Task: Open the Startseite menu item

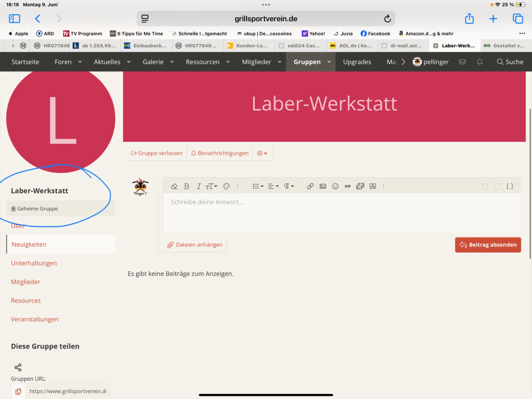Action: pos(25,62)
